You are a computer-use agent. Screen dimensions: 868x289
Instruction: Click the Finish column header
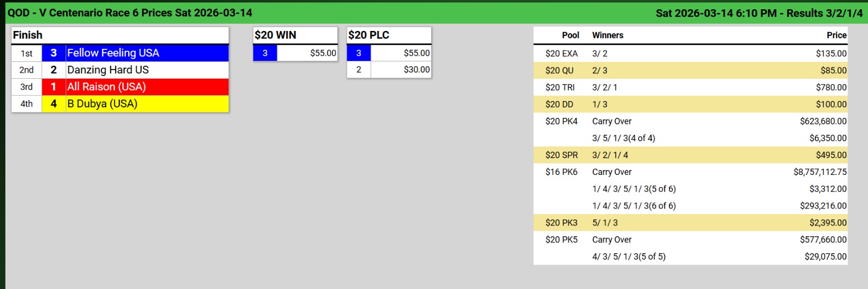[28, 35]
